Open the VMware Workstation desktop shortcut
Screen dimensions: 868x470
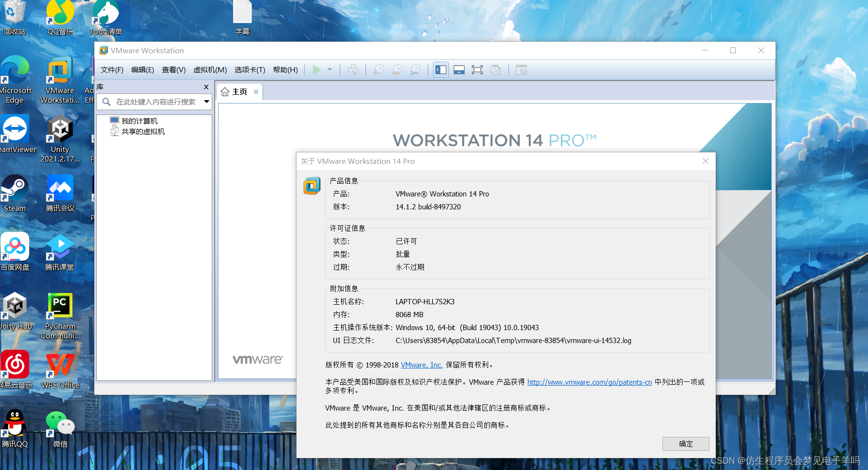[60, 80]
